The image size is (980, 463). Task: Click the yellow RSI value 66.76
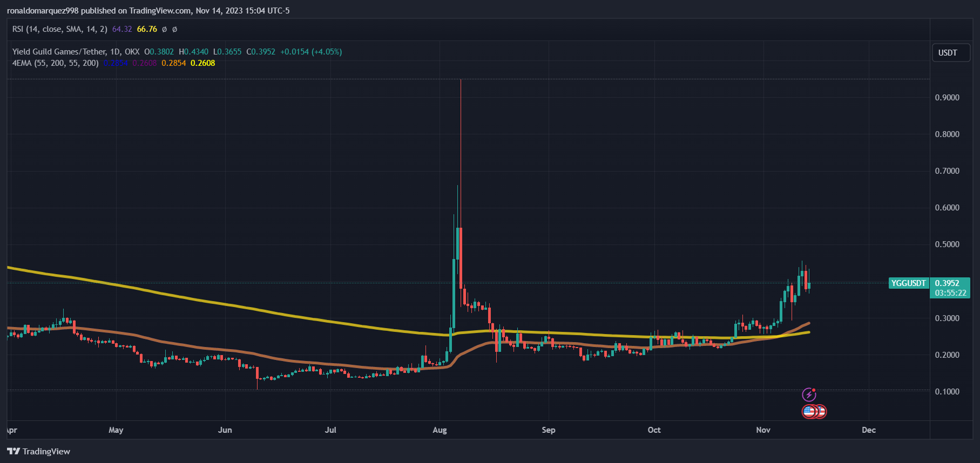tap(147, 29)
